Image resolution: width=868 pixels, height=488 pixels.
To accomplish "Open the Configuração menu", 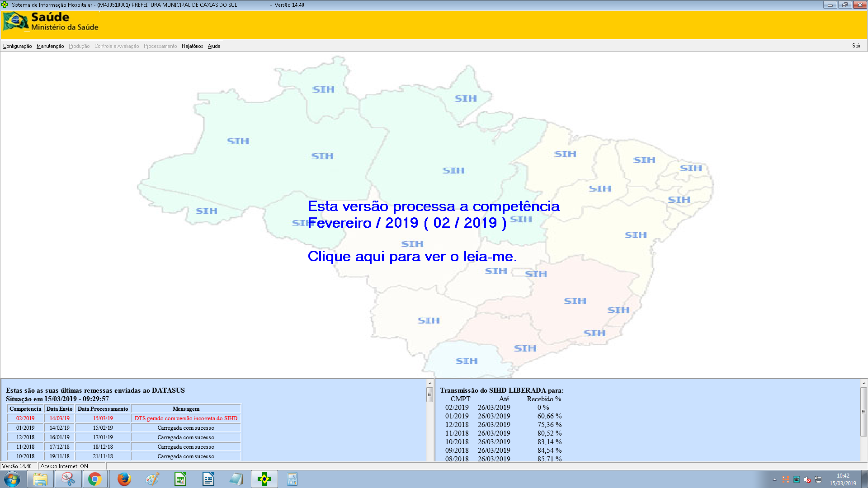I will coord(17,46).
